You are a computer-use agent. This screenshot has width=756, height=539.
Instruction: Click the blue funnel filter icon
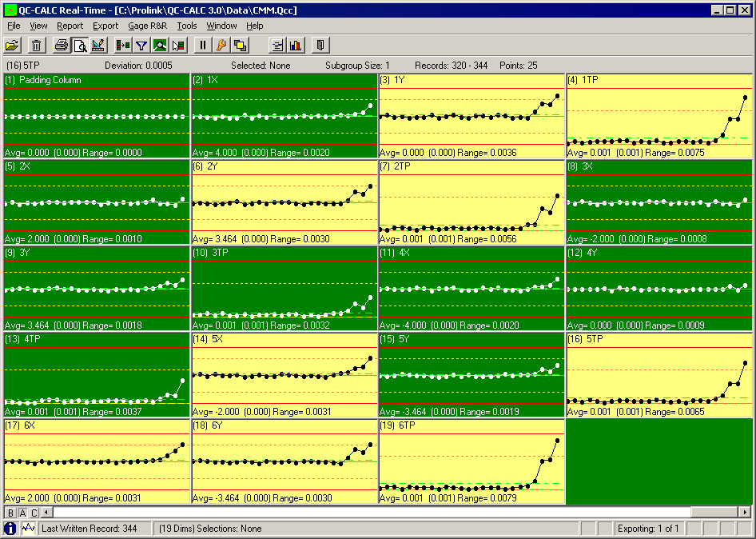(141, 46)
